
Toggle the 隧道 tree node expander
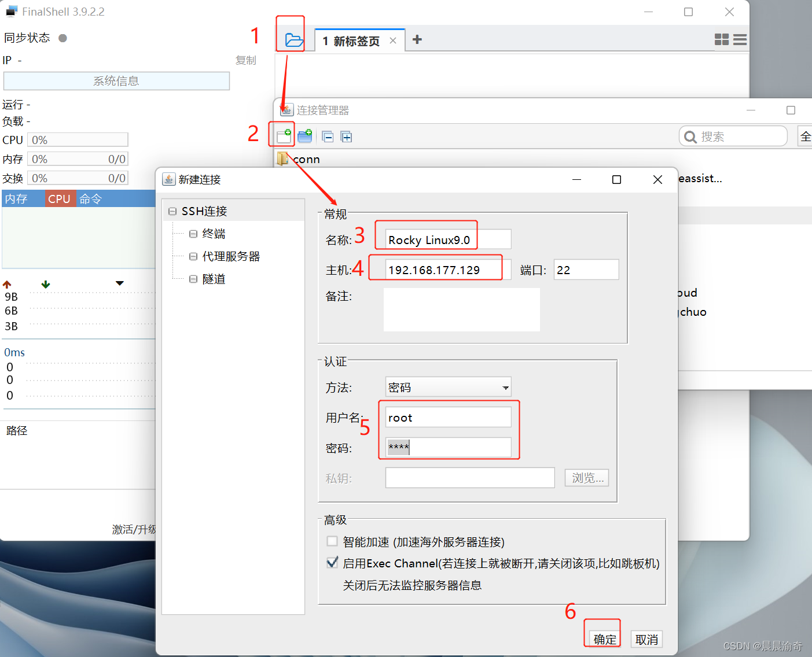point(193,279)
